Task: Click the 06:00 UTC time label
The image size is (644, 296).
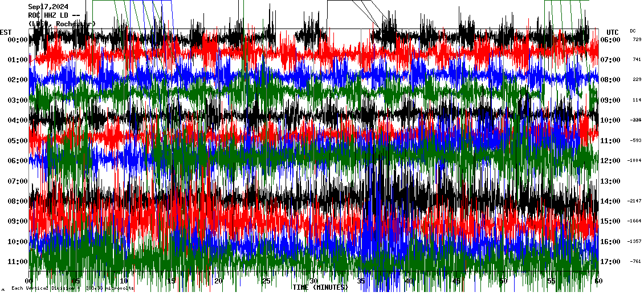Action: coord(612,40)
